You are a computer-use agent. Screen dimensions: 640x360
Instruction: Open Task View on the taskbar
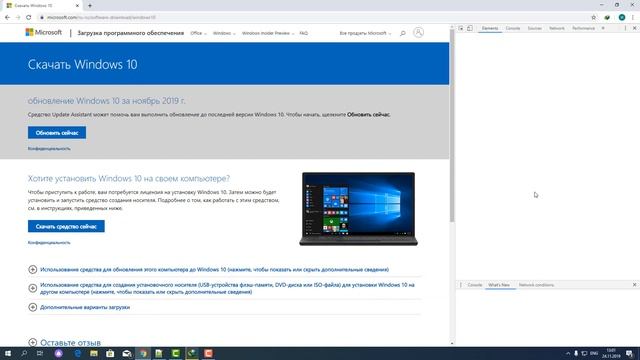[40, 353]
